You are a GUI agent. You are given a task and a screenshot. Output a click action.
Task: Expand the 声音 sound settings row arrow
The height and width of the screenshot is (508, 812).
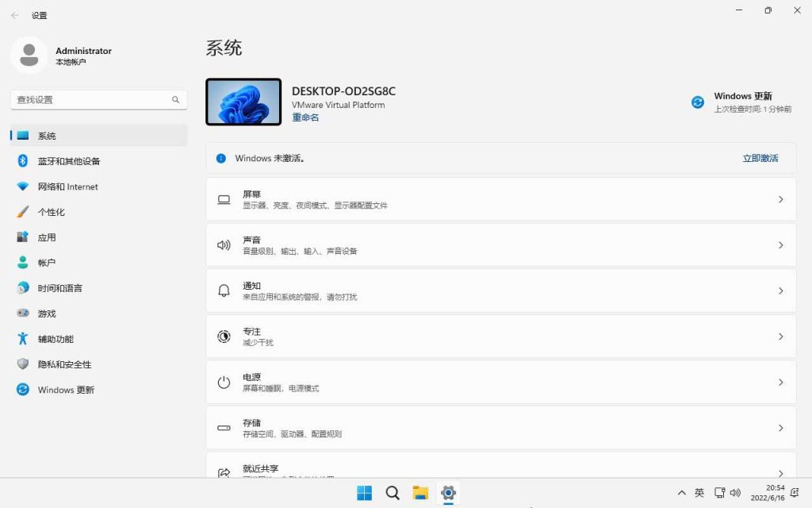[780, 245]
